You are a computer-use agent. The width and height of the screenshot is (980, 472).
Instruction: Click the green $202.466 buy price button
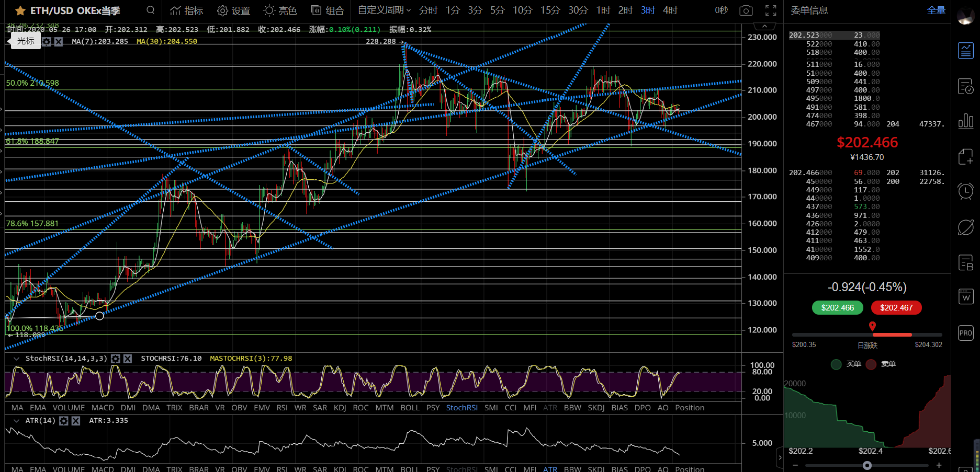tap(837, 308)
